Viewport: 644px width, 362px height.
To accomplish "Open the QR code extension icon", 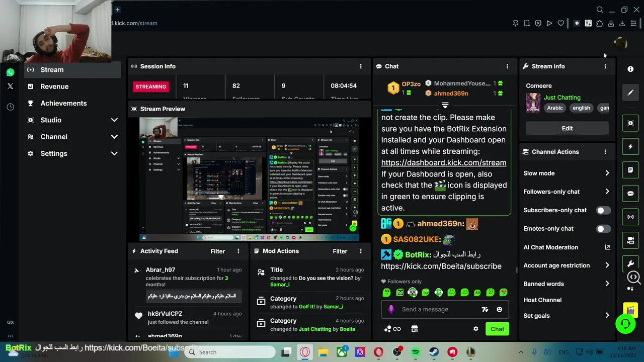I will (x=588, y=23).
